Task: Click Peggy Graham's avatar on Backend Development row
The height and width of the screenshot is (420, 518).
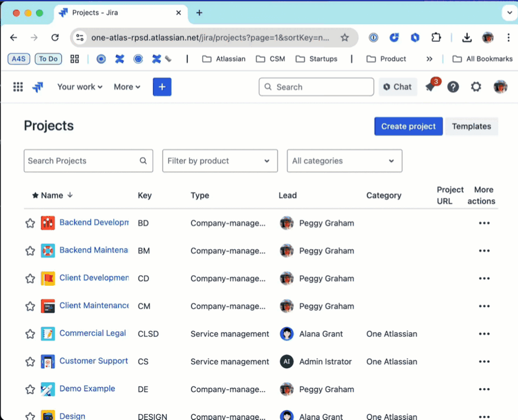Action: (x=286, y=223)
